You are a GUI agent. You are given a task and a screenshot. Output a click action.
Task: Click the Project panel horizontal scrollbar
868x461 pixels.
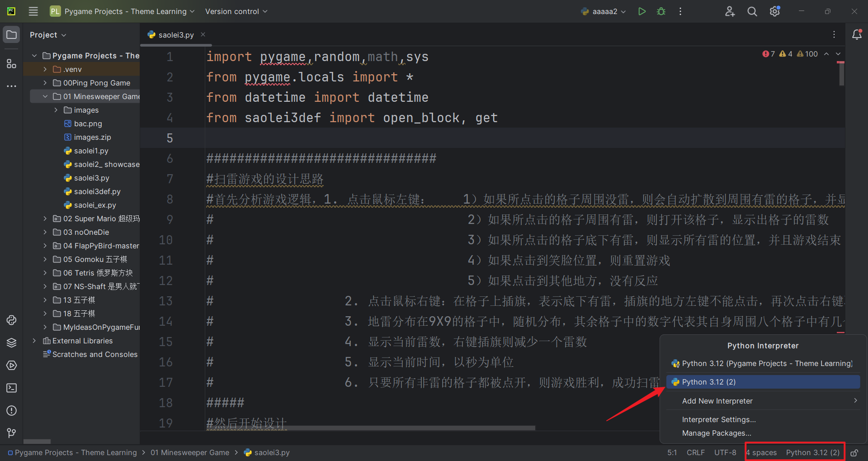pos(37,441)
